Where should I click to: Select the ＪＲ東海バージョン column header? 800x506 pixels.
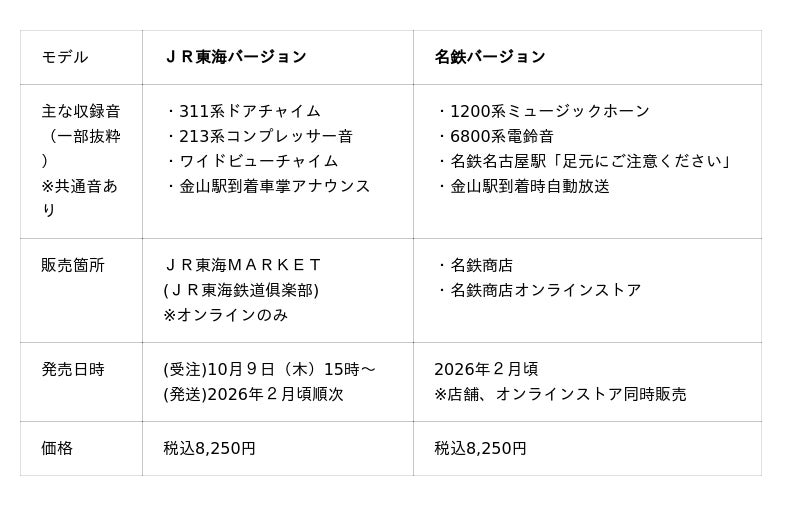point(235,57)
